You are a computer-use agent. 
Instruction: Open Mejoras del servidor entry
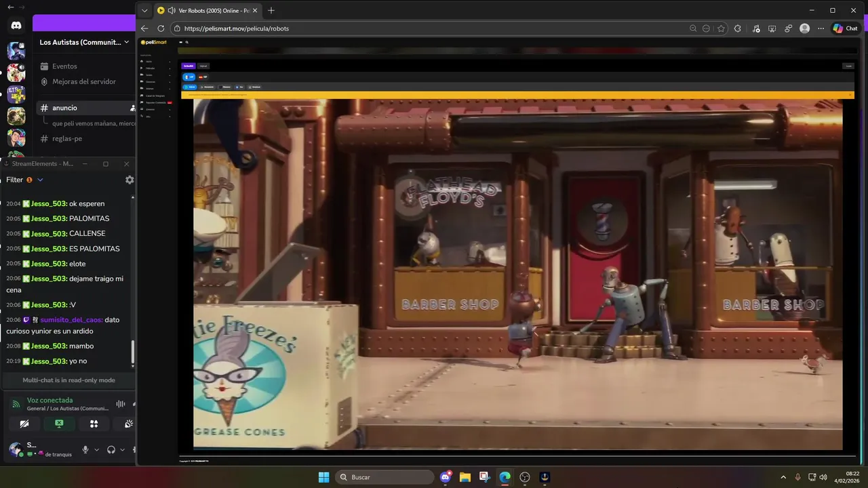coord(85,81)
